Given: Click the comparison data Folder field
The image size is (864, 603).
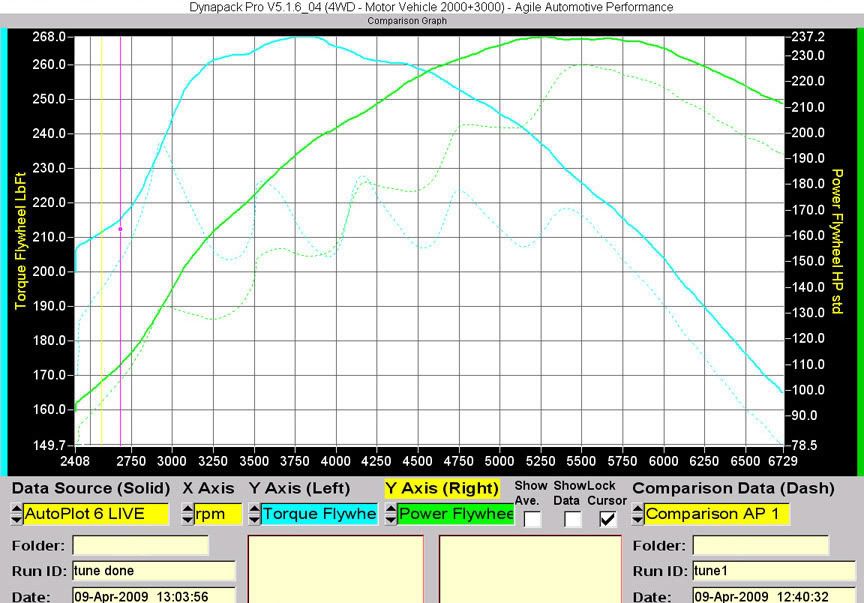Looking at the screenshot, I should [760, 546].
